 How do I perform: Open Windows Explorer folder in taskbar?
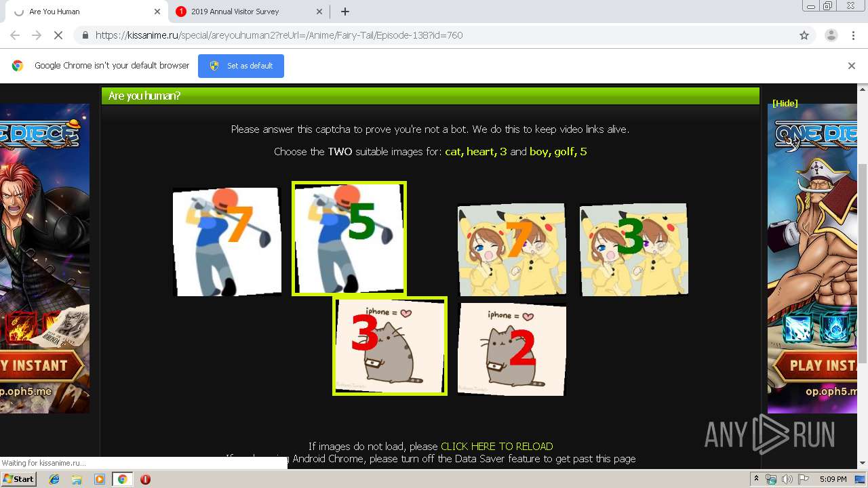[77, 479]
